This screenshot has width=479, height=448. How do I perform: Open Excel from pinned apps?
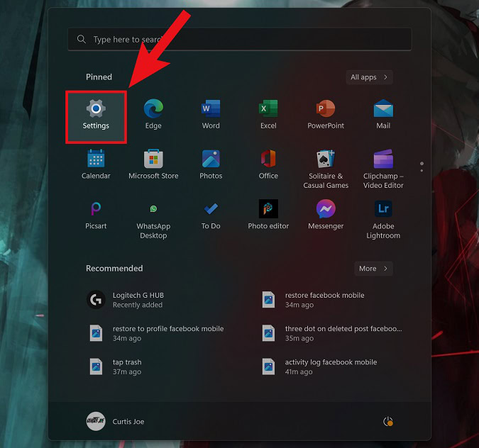(268, 114)
